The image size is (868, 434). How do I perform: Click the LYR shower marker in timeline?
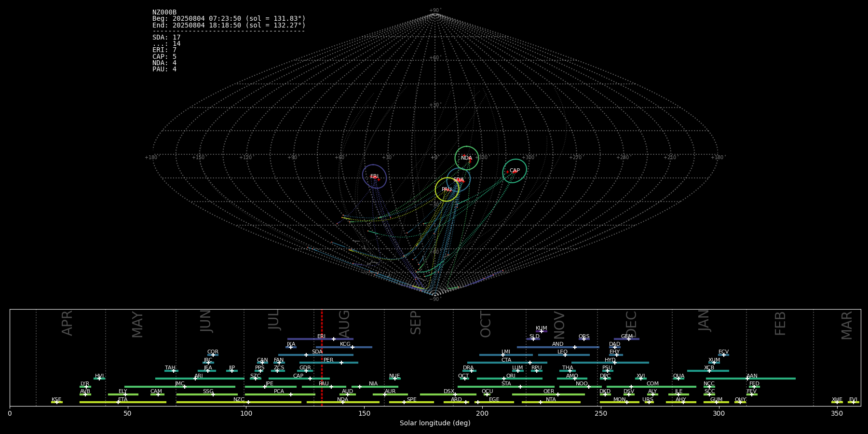pyautogui.click(x=86, y=386)
